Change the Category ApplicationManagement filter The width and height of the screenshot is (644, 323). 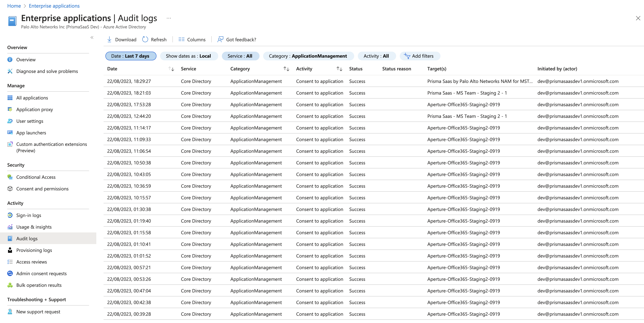pos(308,56)
